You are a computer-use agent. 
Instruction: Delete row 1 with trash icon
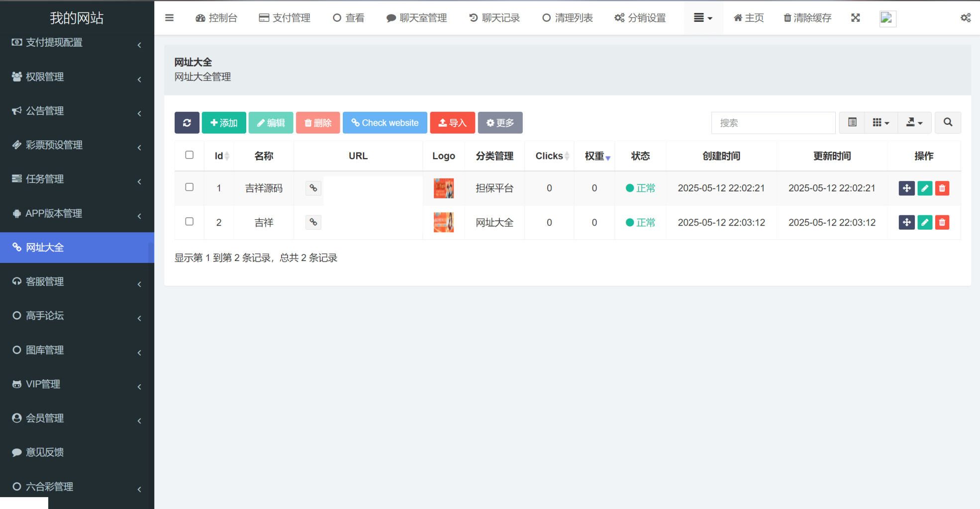942,188
